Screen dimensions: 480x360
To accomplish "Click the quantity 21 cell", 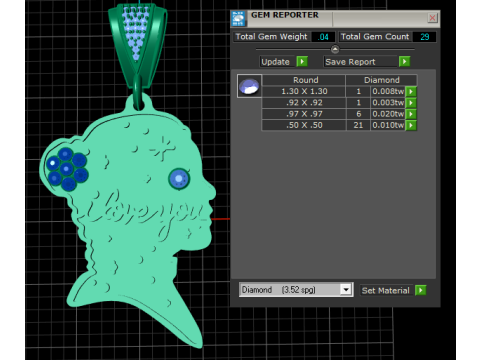I will [358, 125].
